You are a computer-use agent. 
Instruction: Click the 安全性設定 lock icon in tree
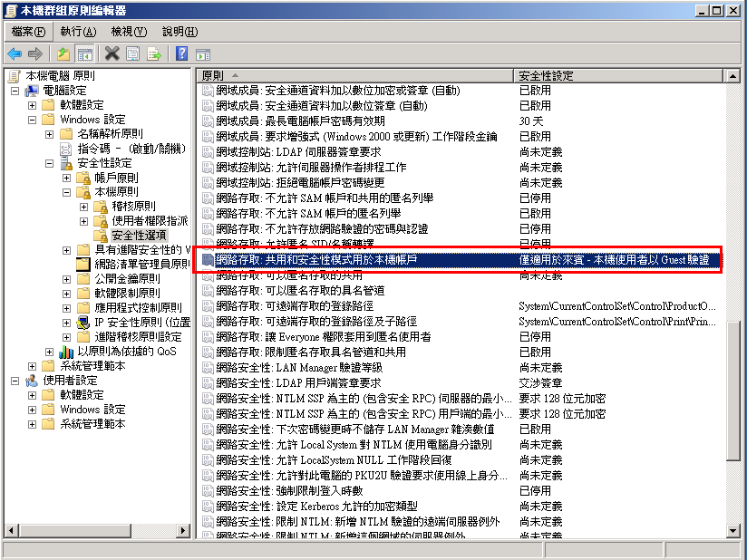tap(66, 163)
